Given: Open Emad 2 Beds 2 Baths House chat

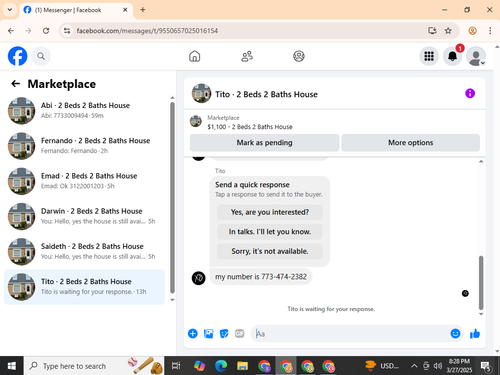Looking at the screenshot, I should (84, 181).
